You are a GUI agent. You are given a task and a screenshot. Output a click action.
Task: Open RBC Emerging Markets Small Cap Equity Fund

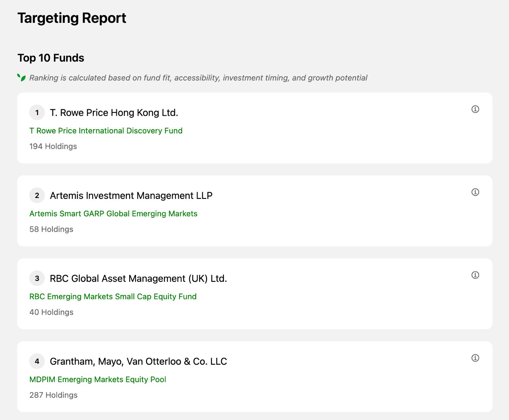pos(113,297)
